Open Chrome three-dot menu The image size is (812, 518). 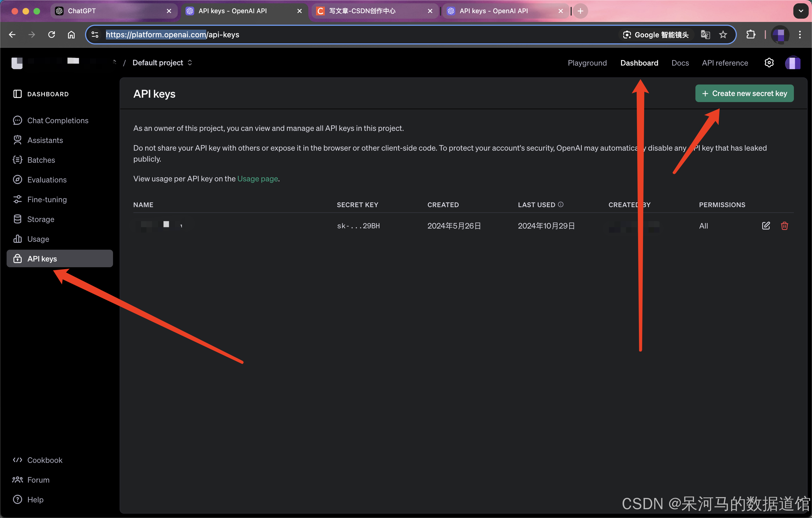click(x=800, y=34)
